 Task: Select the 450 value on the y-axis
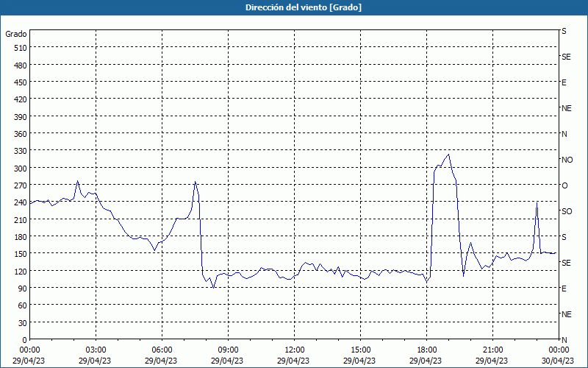pyautogui.click(x=21, y=82)
